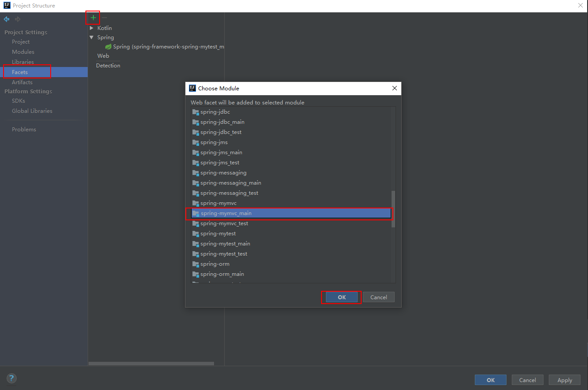Image resolution: width=588 pixels, height=390 pixels.
Task: Select spring-mymvc_main module
Action: coord(291,213)
